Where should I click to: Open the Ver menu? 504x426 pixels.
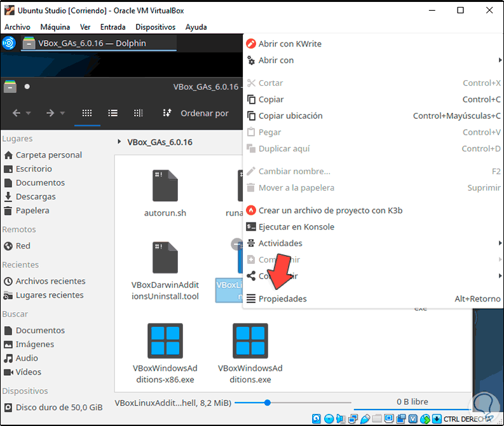coord(85,27)
